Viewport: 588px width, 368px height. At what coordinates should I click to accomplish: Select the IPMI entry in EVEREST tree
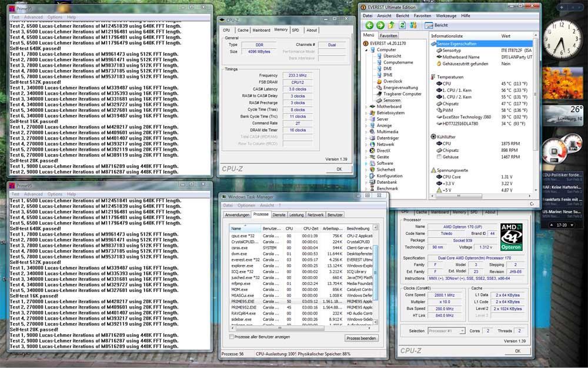pos(387,75)
